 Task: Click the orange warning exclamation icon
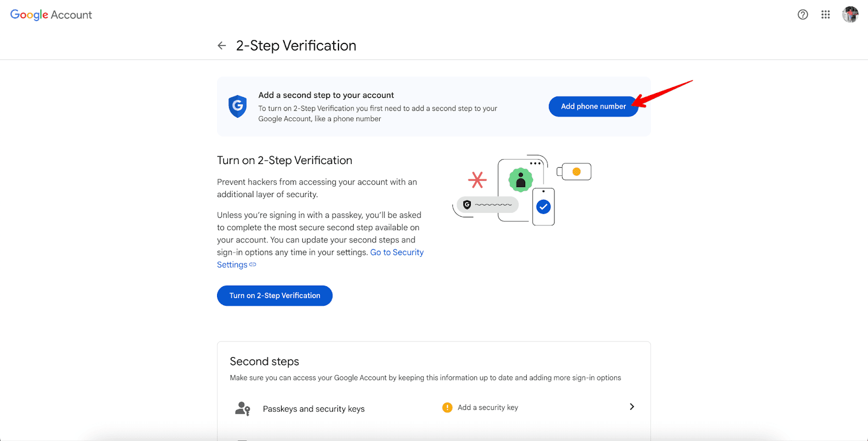(x=448, y=408)
